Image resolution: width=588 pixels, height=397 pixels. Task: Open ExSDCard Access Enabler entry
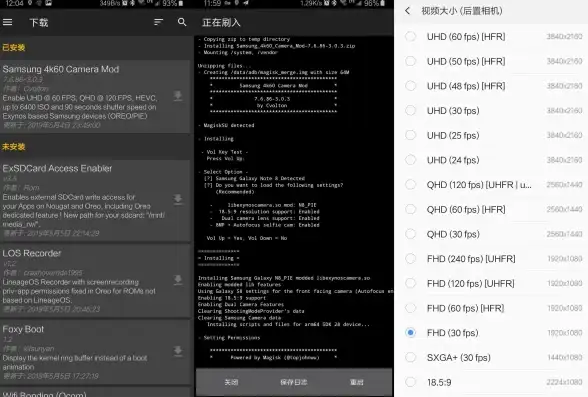tap(95, 201)
